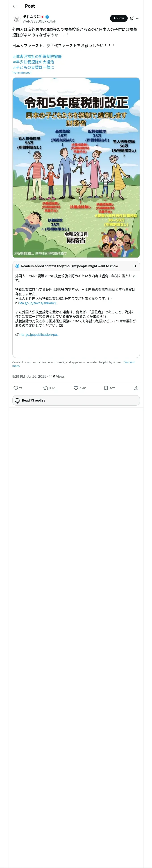This screenshot has height=868, width=152.
Task: Open the nta.go.jp/taxes/shiraber link
Action: [39, 303]
